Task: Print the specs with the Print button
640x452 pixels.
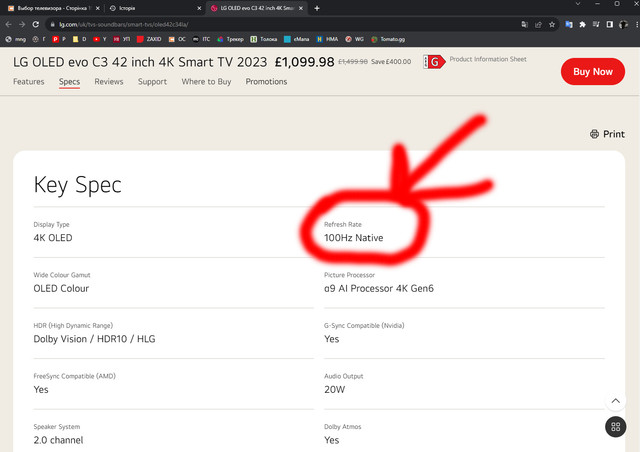Action: (607, 134)
